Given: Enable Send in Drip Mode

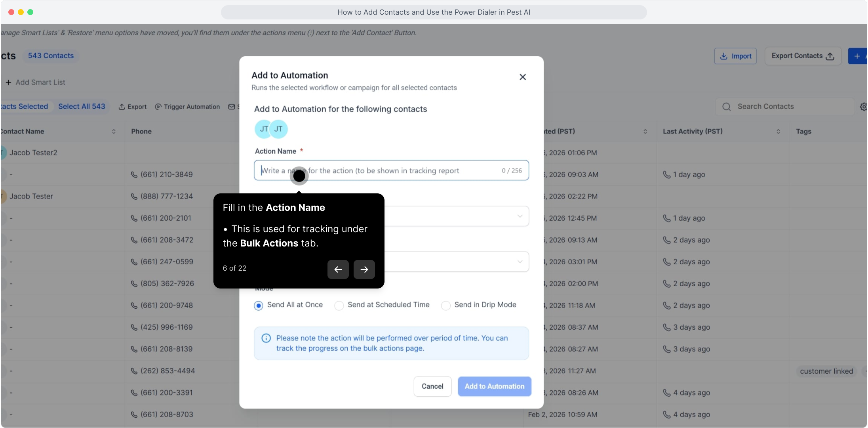Looking at the screenshot, I should tap(446, 306).
